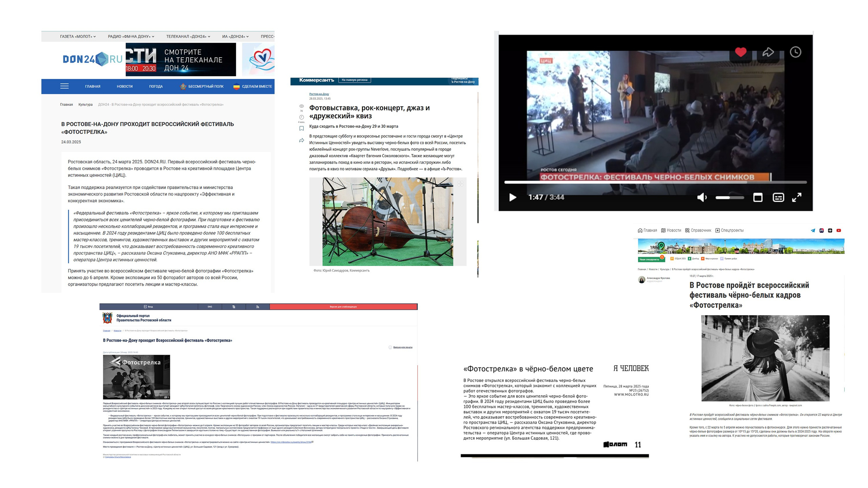The image size is (868, 488).
Task: Click the heart like icon on video
Action: pos(740,52)
